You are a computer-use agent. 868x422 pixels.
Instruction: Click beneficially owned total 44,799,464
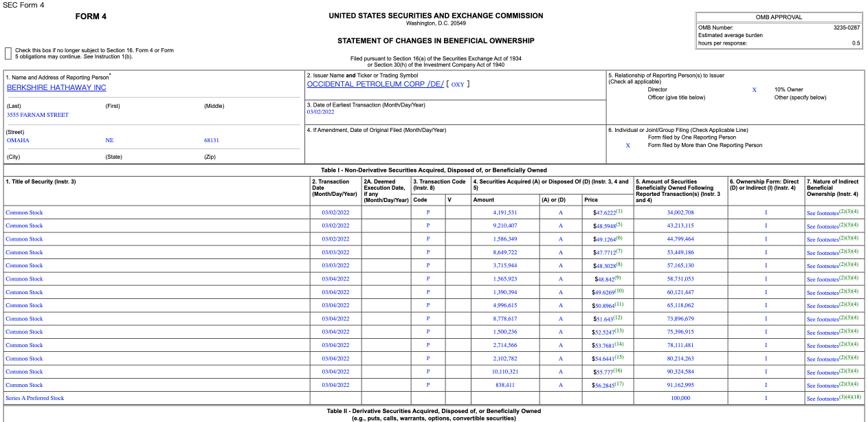click(x=680, y=239)
